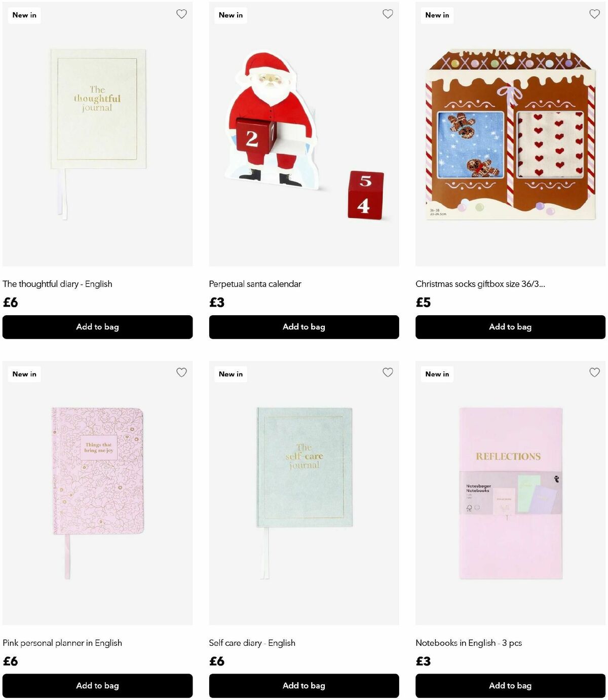Open Pink personal planner in English link
608x700 pixels.
[x=62, y=643]
